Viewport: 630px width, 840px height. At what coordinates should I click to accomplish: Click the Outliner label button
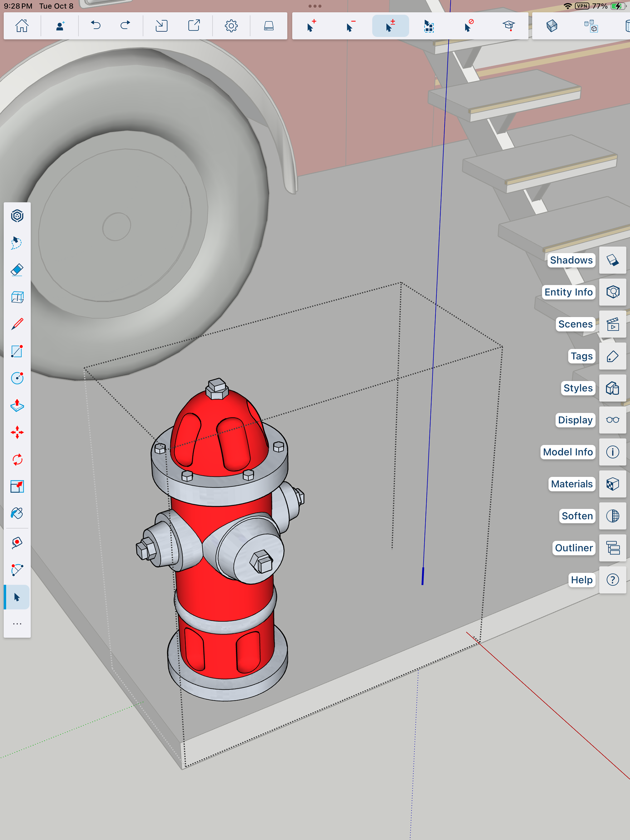573,548
